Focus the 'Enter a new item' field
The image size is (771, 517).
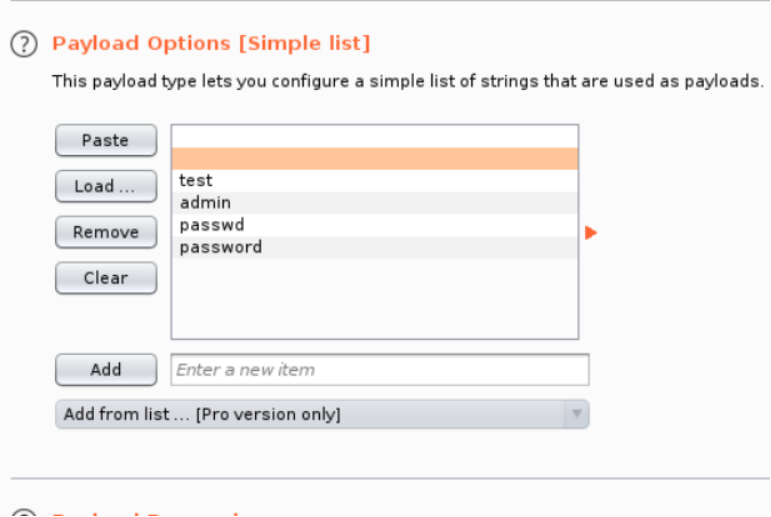tap(380, 370)
